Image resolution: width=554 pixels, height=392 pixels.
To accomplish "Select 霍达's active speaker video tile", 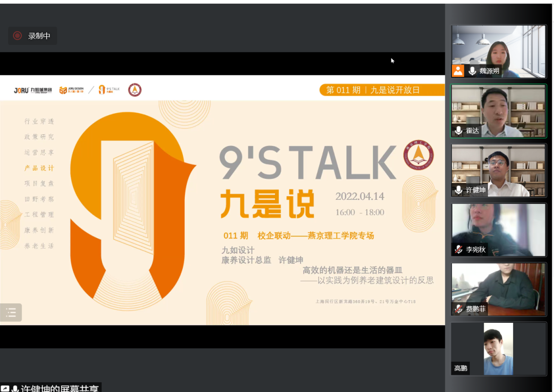I will click(x=499, y=111).
